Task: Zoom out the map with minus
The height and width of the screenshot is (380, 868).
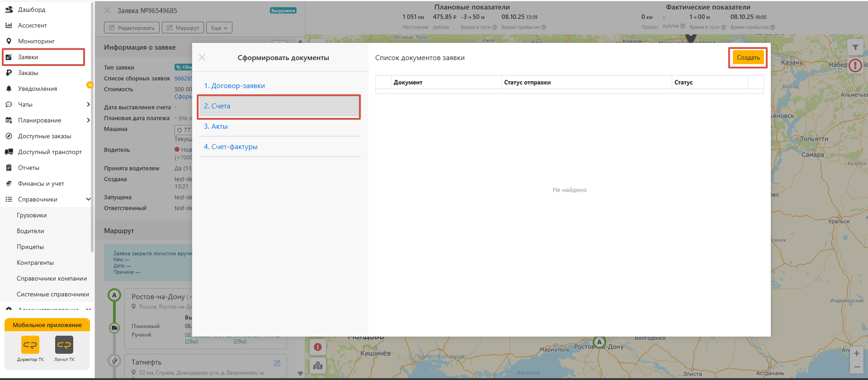Action: (857, 367)
